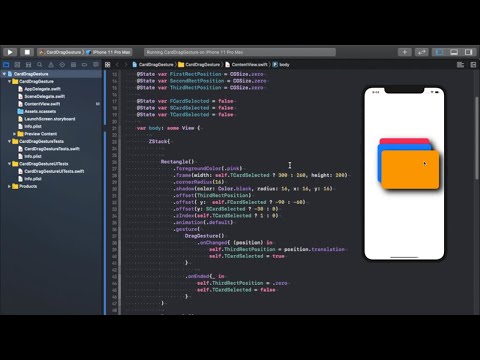The height and width of the screenshot is (360, 480).
Task: Select LaunchScreen.storyboard in the navigator
Action: click(x=50, y=119)
